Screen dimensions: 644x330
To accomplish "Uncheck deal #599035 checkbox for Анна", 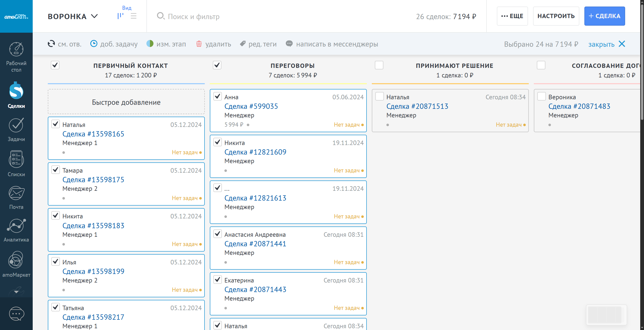I will click(x=218, y=97).
